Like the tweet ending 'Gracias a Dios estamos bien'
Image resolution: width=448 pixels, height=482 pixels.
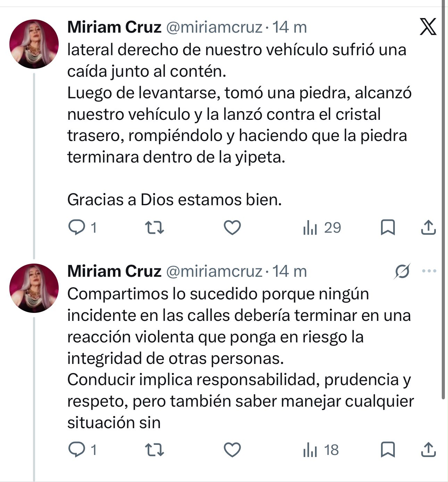pos(232,228)
